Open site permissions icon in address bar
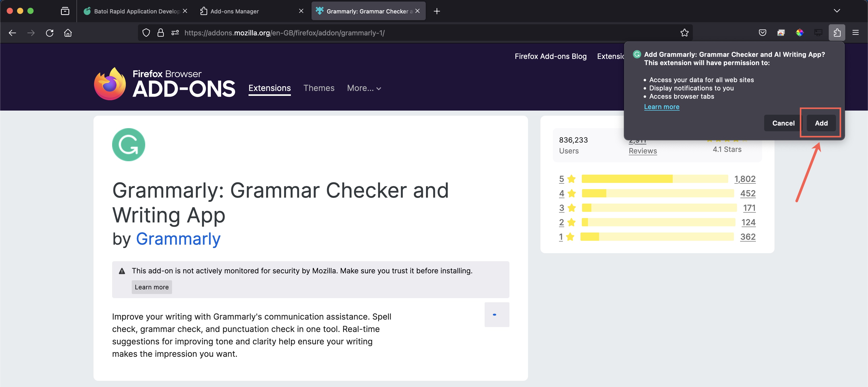Screen dimensions: 868x387 [175, 33]
